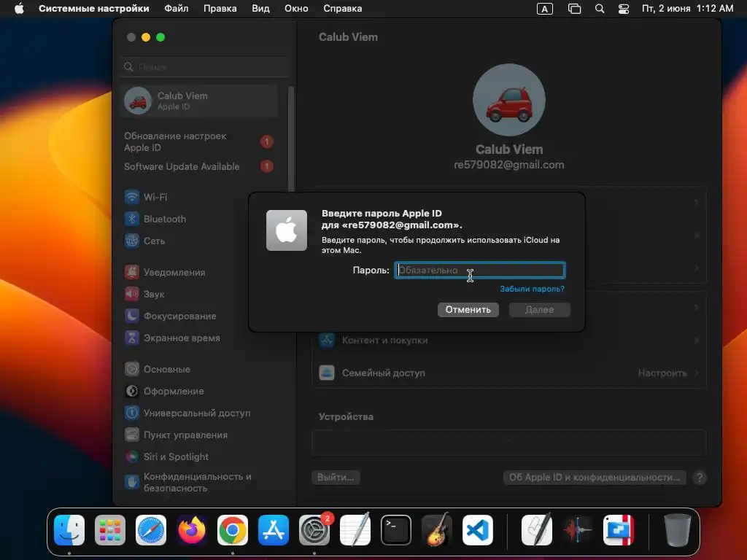The image size is (747, 560).
Task: Click the Далее button in dialog
Action: click(539, 309)
